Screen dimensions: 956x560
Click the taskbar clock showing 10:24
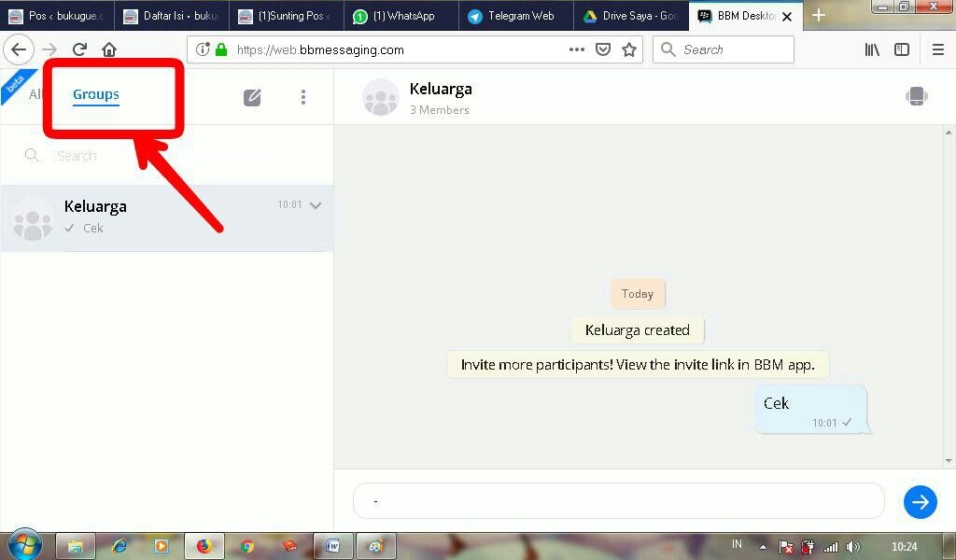click(x=904, y=547)
